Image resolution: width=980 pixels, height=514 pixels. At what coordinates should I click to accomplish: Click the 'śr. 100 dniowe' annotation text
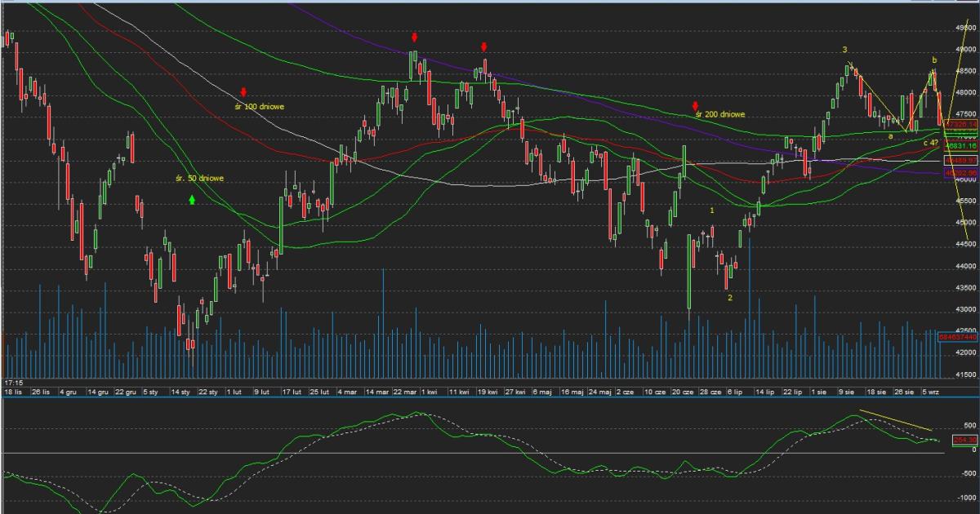click(x=257, y=106)
